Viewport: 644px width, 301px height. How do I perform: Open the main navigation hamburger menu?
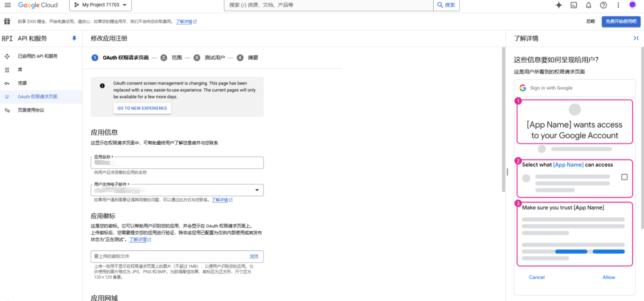tap(8, 5)
